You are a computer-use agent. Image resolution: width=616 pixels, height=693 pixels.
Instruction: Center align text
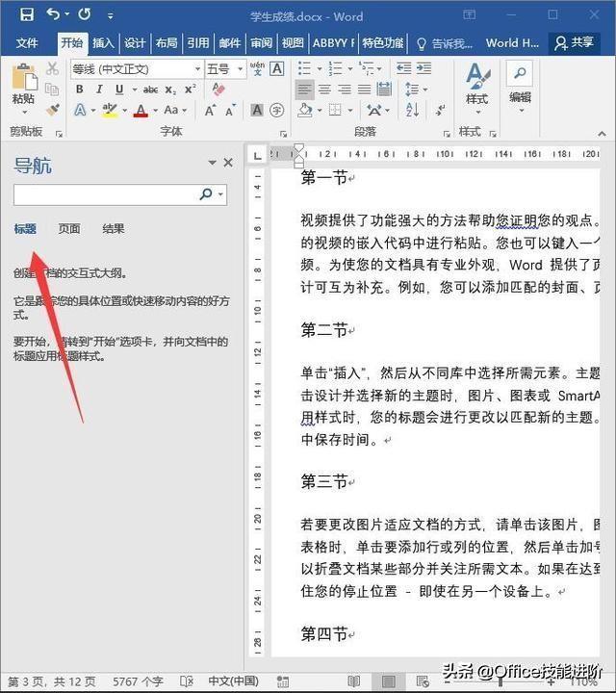324,90
